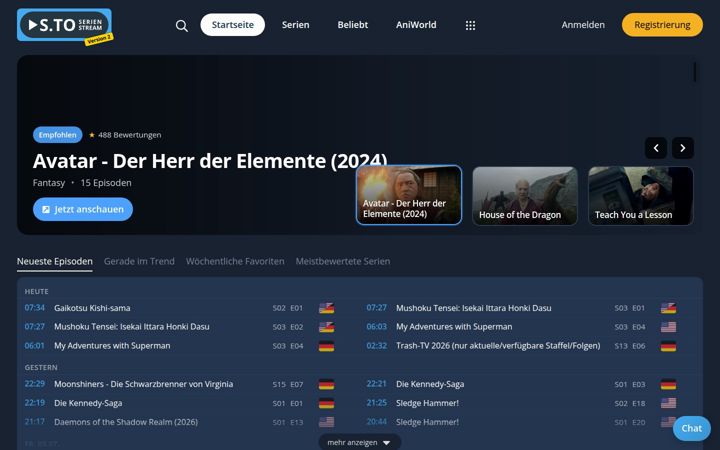Open Gaikotsu Kishi-sama episode link
Image resolution: width=720 pixels, height=450 pixels.
coord(92,308)
